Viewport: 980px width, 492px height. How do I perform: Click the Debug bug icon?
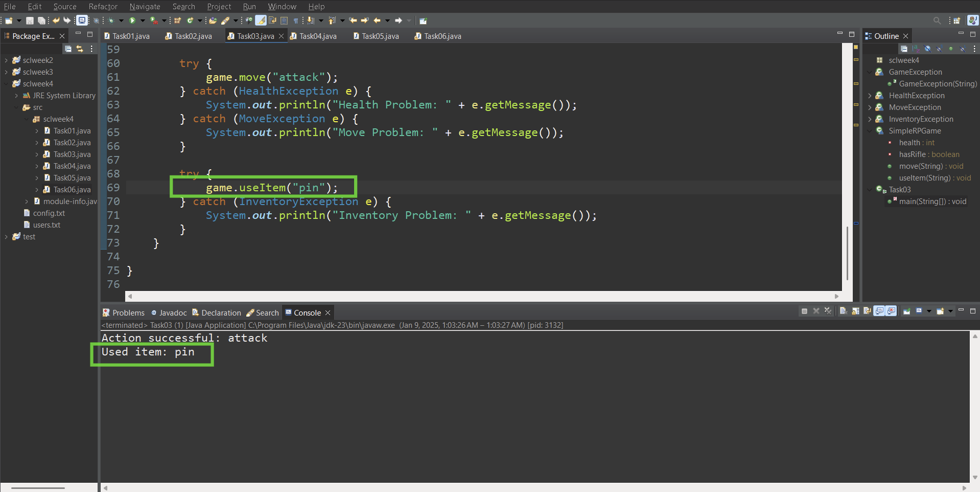[x=111, y=20]
